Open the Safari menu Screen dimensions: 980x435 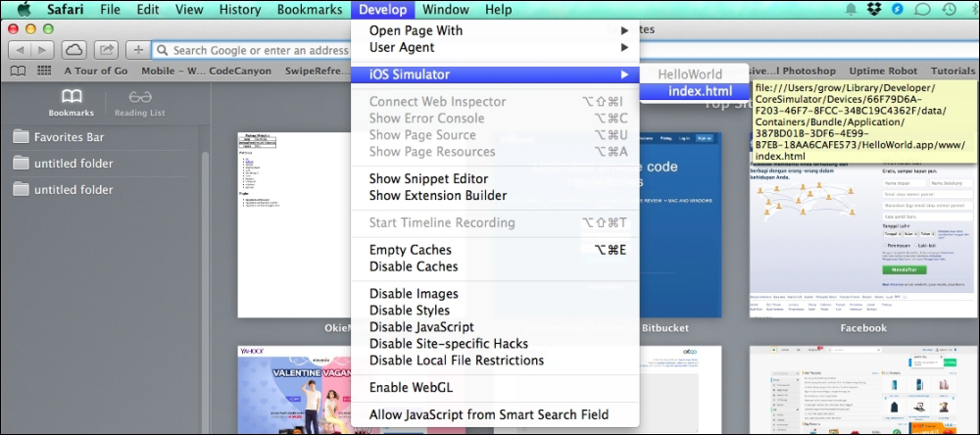tap(65, 10)
